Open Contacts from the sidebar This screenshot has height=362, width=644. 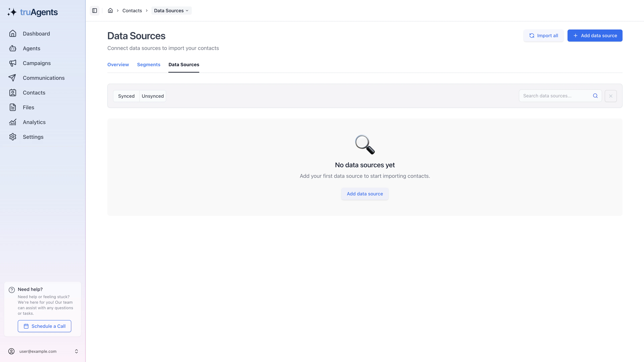point(34,93)
